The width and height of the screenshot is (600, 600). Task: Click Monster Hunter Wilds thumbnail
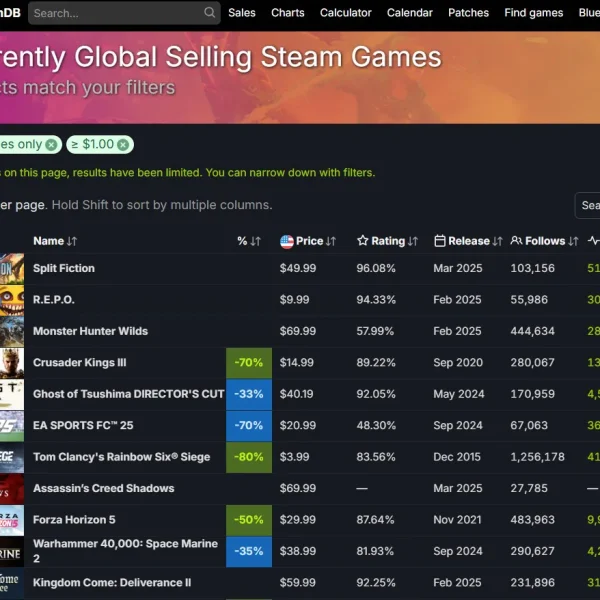coord(12,331)
